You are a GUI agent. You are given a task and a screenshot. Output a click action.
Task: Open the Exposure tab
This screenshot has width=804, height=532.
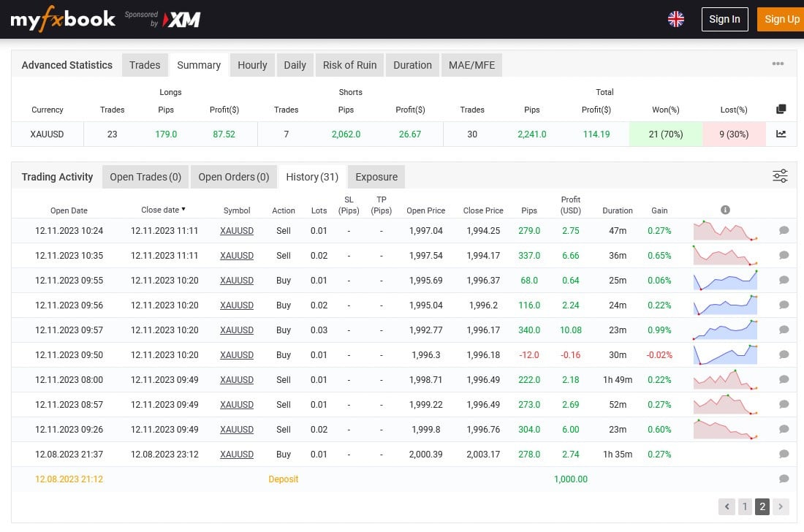(x=376, y=177)
